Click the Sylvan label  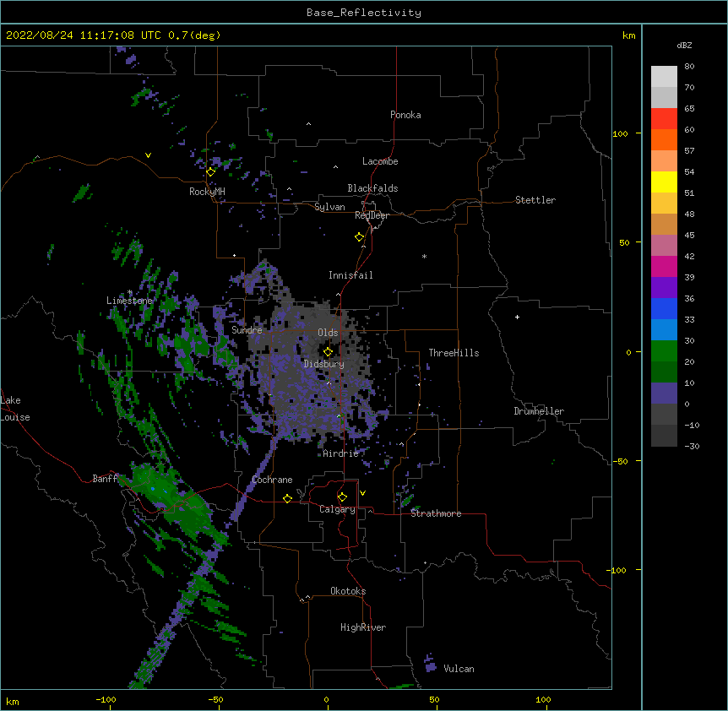click(329, 207)
